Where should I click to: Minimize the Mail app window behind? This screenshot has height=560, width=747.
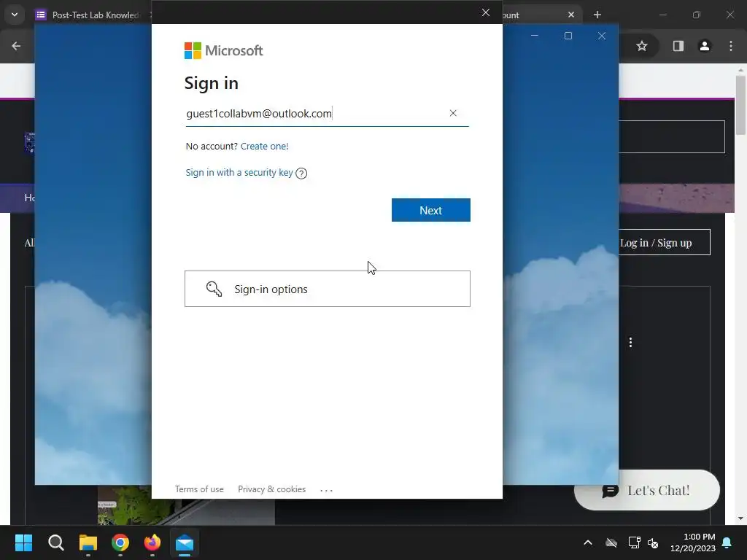(x=535, y=36)
